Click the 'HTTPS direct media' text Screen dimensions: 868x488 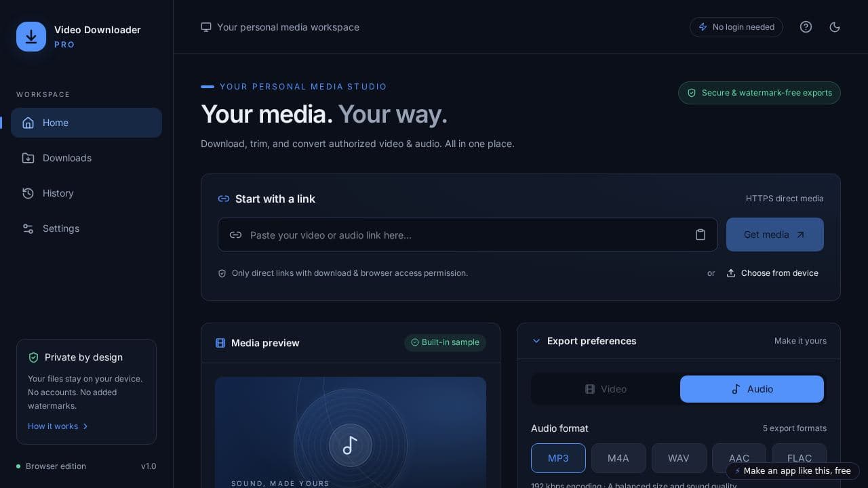click(785, 199)
